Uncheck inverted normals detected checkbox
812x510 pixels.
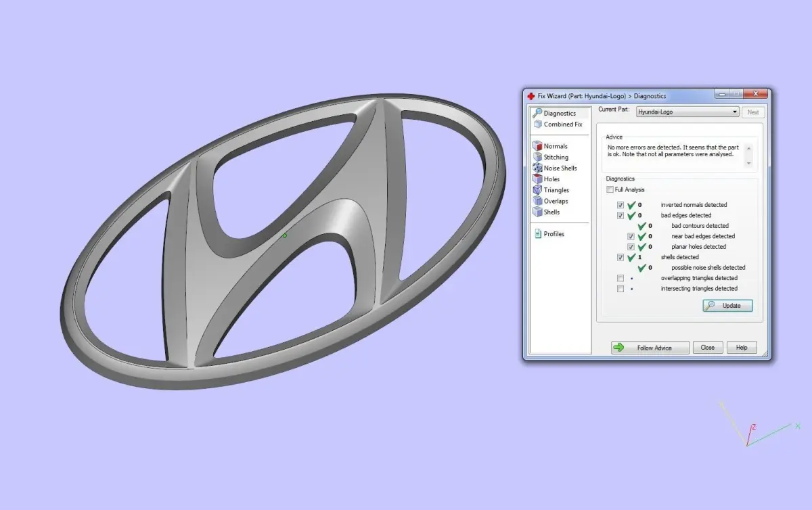click(x=621, y=205)
